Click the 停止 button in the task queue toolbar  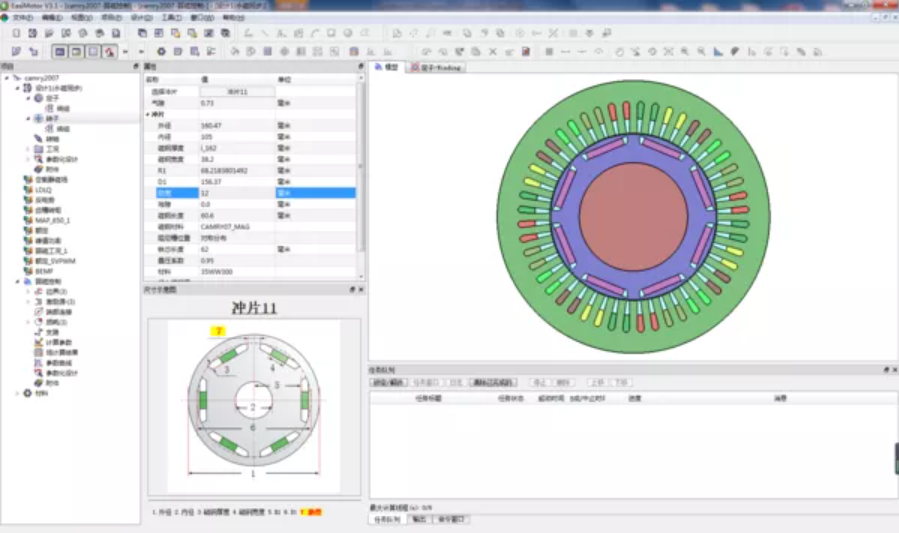click(x=540, y=382)
